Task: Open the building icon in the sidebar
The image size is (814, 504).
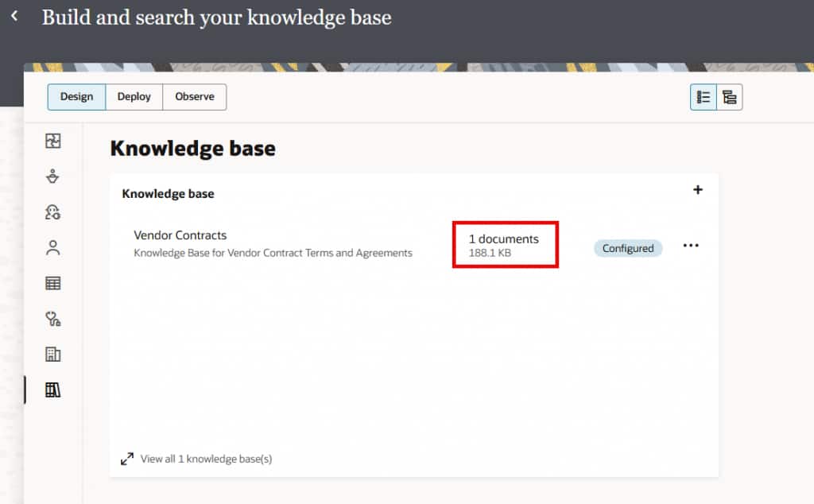Action: click(53, 355)
